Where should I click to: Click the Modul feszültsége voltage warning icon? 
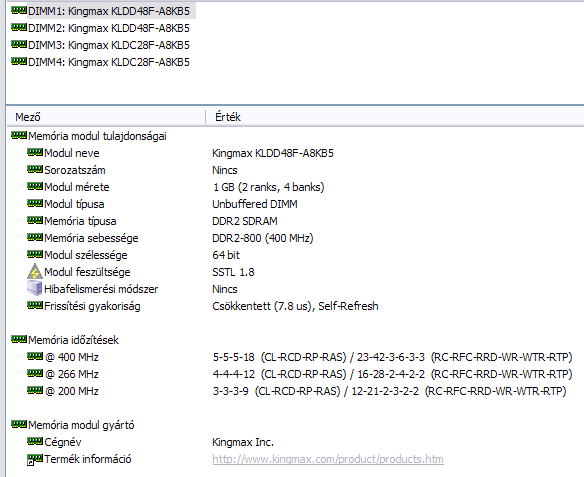click(35, 271)
